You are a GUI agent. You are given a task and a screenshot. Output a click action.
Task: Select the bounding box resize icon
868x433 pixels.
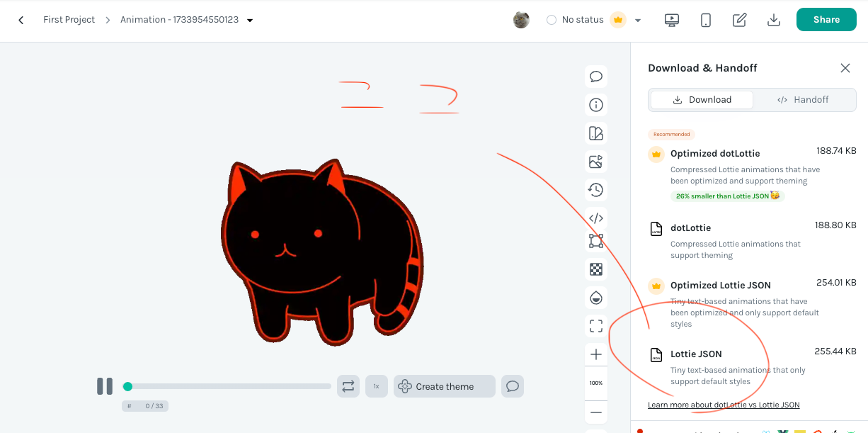[596, 241]
